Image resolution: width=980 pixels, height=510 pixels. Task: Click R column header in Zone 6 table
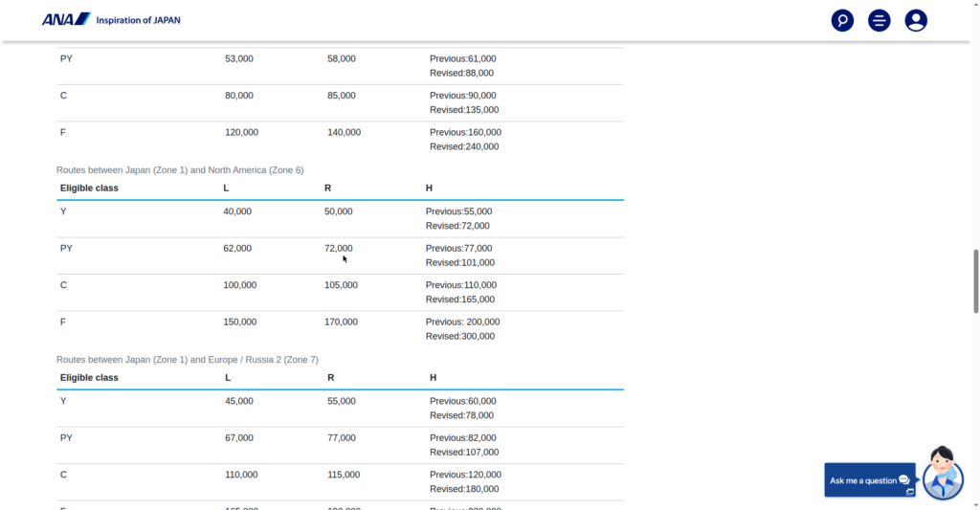click(327, 188)
